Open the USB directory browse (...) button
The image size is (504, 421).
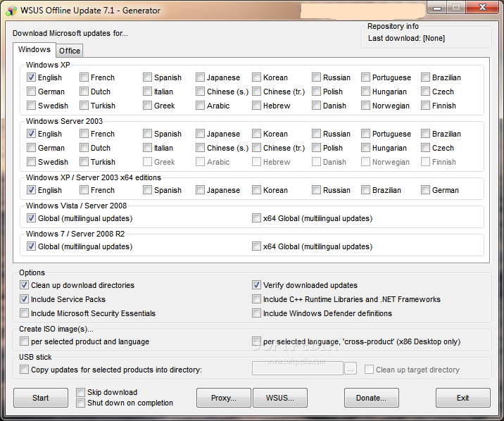point(351,369)
